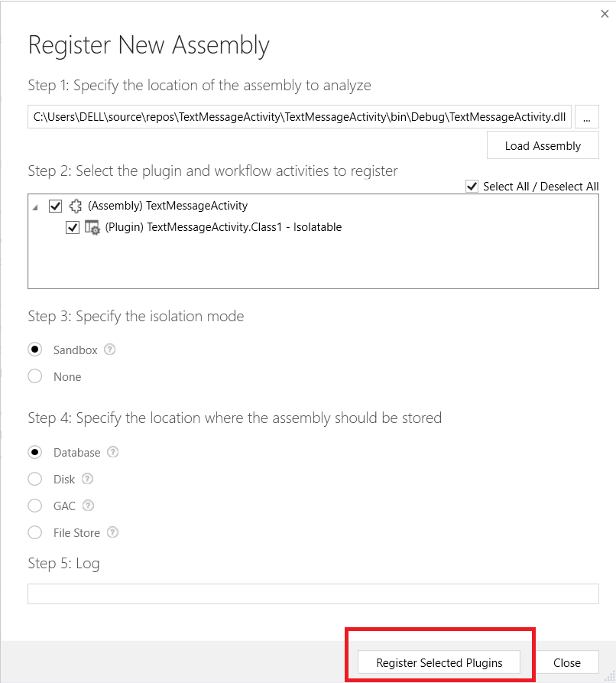Click the help icon beside GAC
Screen dimensions: 616x683
[x=89, y=506]
